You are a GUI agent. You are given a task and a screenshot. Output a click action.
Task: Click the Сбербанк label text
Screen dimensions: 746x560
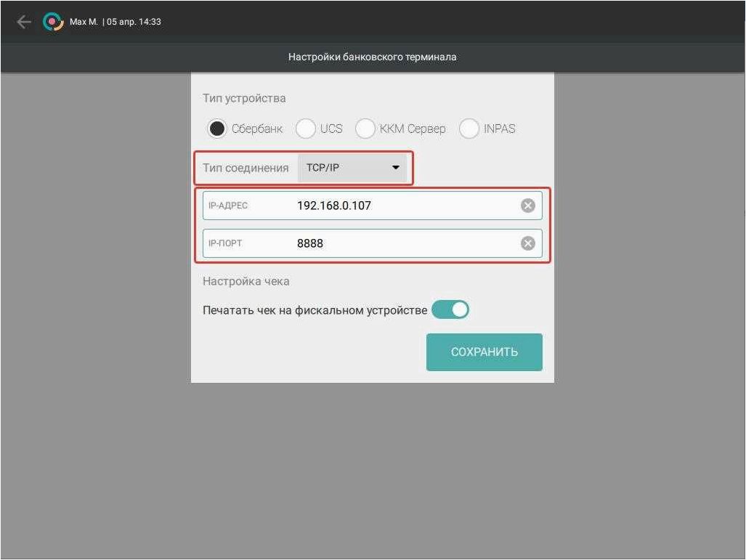pyautogui.click(x=257, y=129)
